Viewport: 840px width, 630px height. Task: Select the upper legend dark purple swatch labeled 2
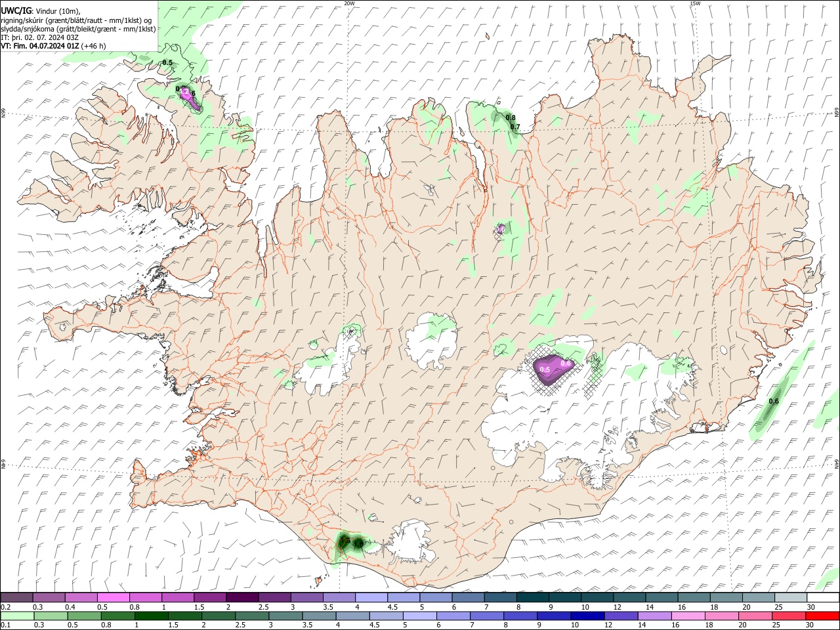241,597
